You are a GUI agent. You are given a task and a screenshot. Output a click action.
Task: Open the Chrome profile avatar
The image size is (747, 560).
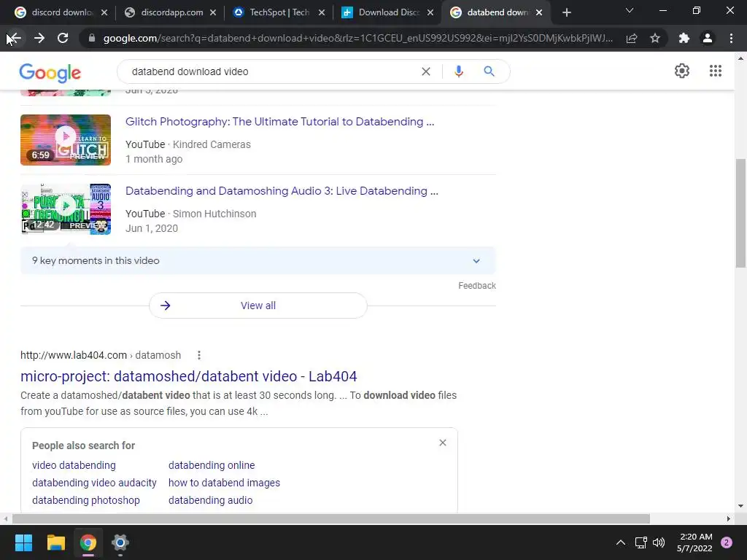click(708, 38)
